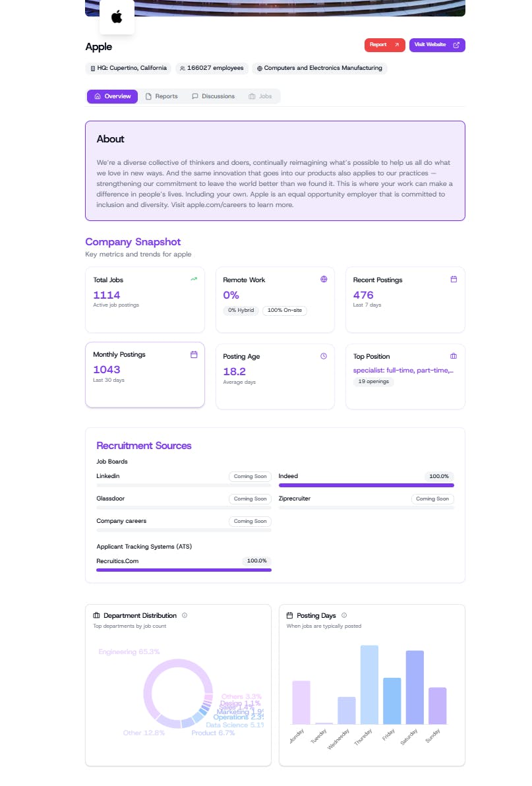Open the Discussions tab
Image resolution: width=532 pixels, height=786 pixels.
pos(214,96)
